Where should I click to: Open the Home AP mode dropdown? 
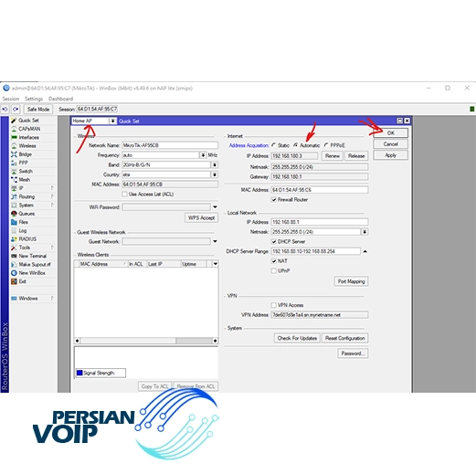112,121
